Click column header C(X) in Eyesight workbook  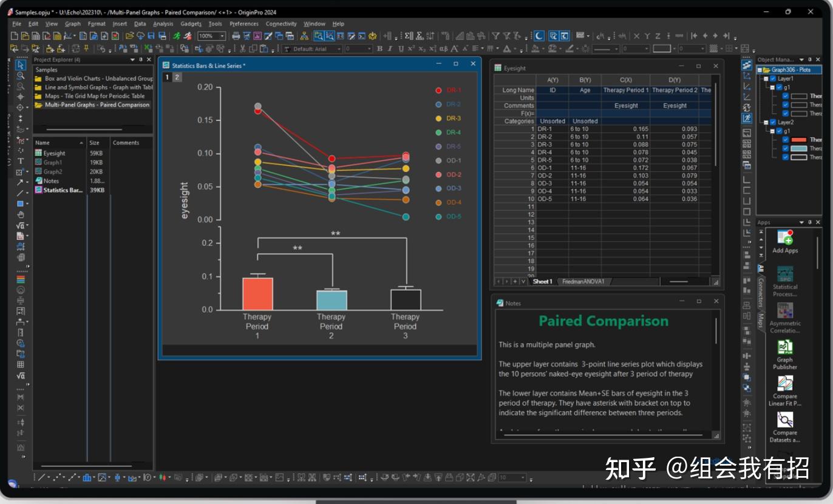(625, 80)
